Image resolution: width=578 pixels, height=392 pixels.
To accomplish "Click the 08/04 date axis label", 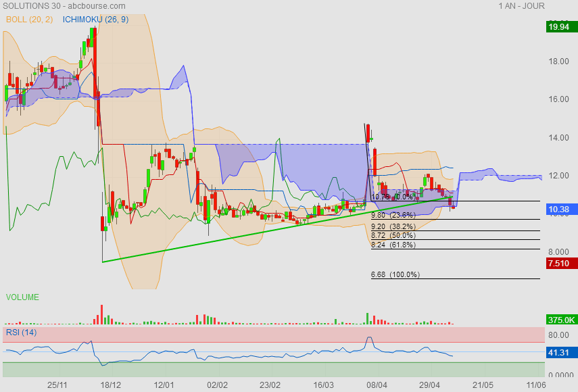I will (377, 385).
